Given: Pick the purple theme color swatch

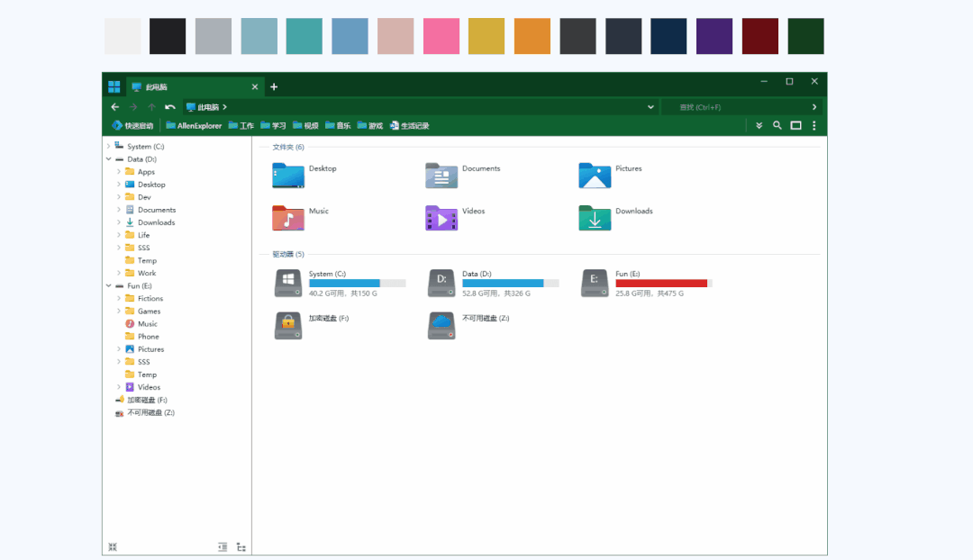Looking at the screenshot, I should (714, 36).
